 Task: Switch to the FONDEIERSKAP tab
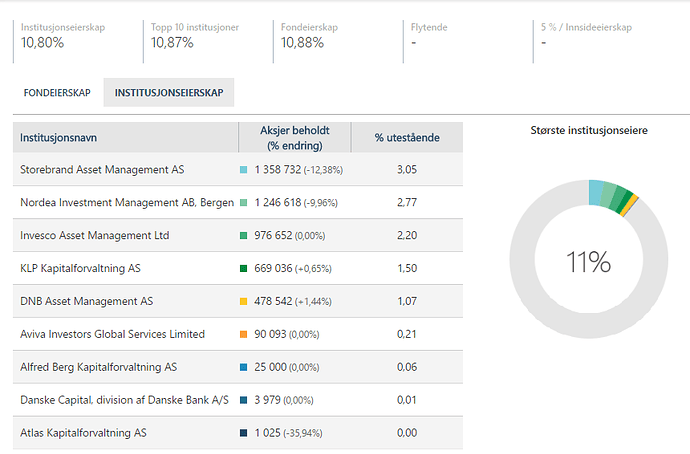(57, 93)
